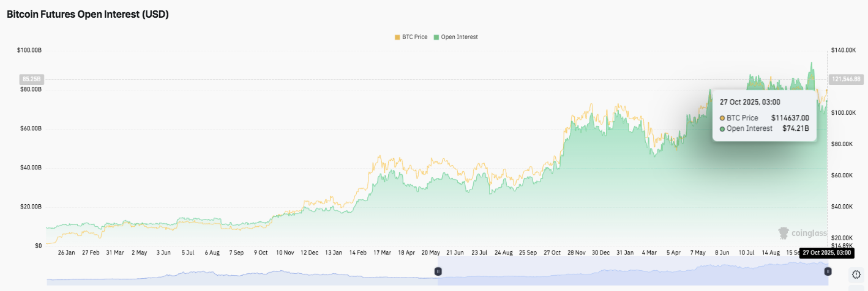Screen dimensions: 868x291
Task: Click the green Open Interest legend swatch
Action: point(436,37)
